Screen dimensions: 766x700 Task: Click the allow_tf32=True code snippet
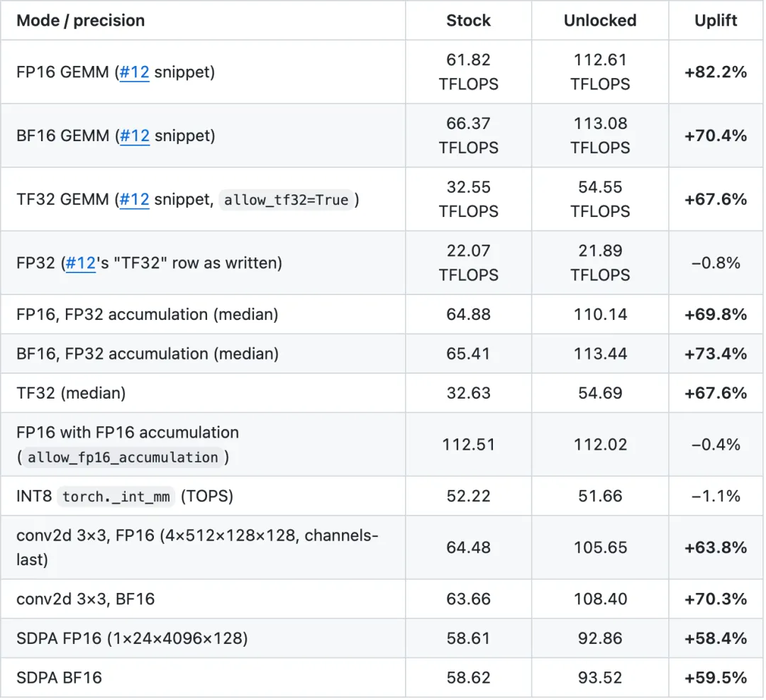click(287, 200)
